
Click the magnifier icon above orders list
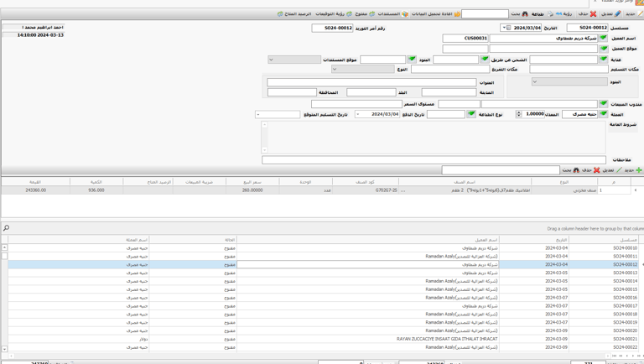6,228
